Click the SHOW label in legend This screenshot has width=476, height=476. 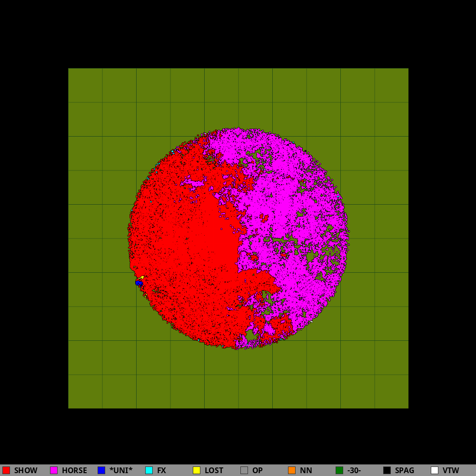pyautogui.click(x=26, y=470)
